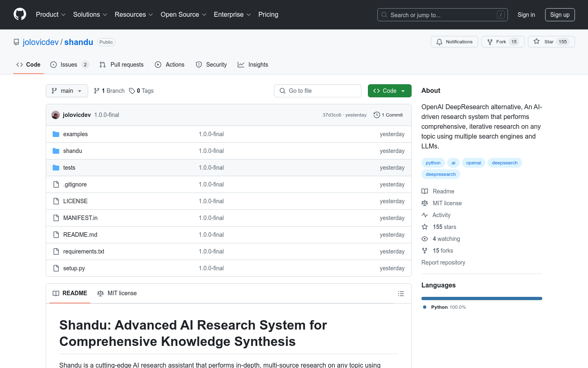Select the README tab in file viewer
This screenshot has width=588, height=368.
pos(70,293)
